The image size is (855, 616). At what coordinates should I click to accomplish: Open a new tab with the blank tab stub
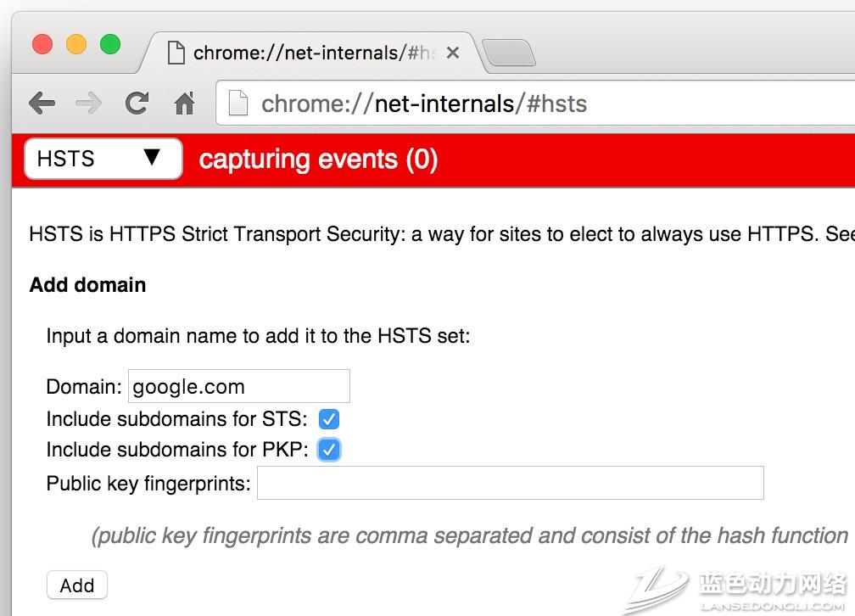pyautogui.click(x=508, y=53)
